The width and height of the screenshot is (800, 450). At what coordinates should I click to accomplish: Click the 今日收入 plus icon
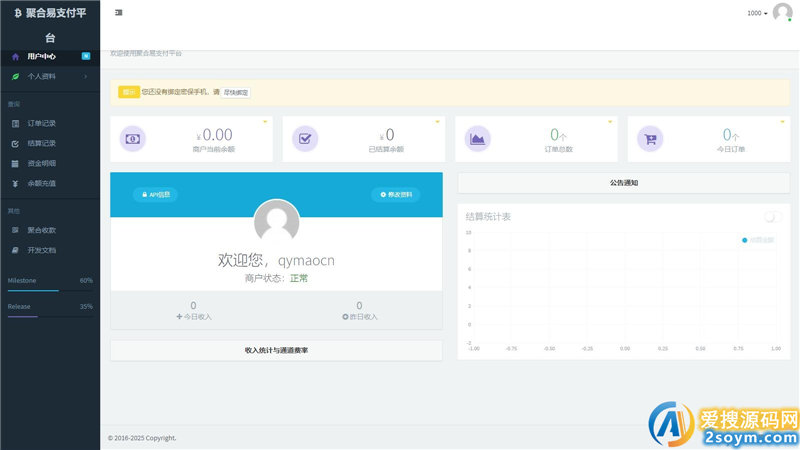click(179, 317)
